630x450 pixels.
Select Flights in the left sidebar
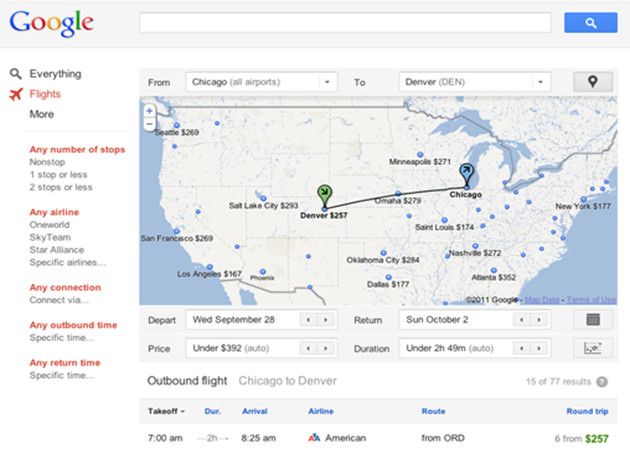(x=45, y=94)
